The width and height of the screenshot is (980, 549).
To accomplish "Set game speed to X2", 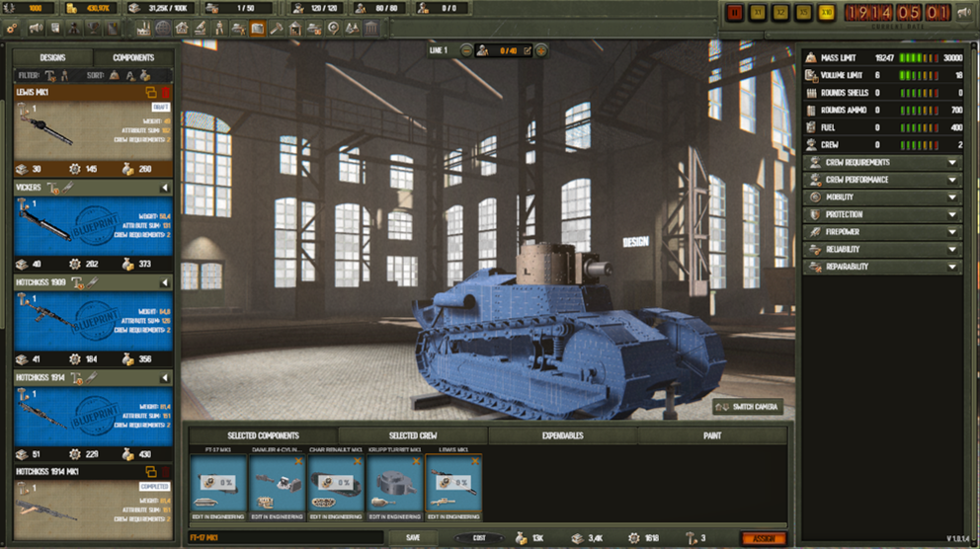I will 780,13.
